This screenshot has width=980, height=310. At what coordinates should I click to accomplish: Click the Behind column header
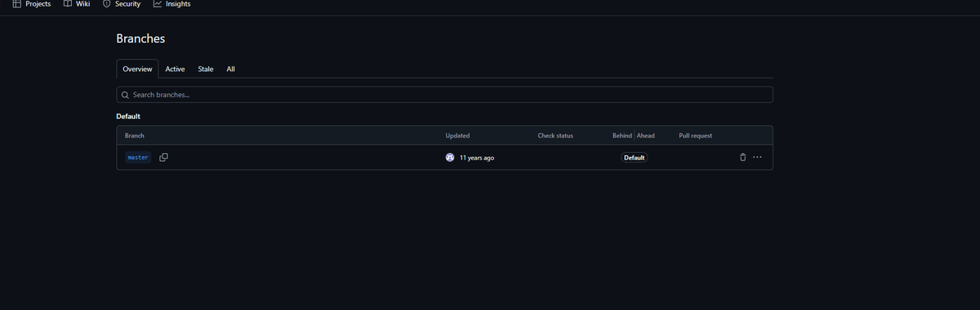pyautogui.click(x=622, y=135)
